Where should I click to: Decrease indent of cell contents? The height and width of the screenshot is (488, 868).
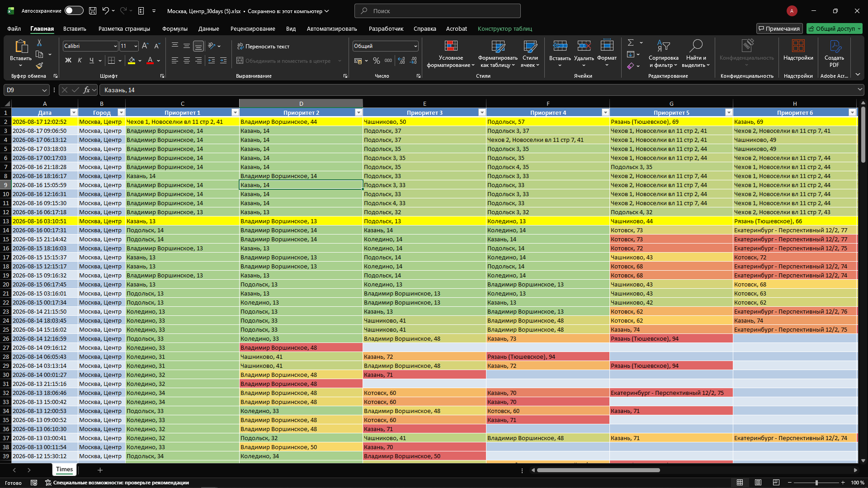coord(211,61)
